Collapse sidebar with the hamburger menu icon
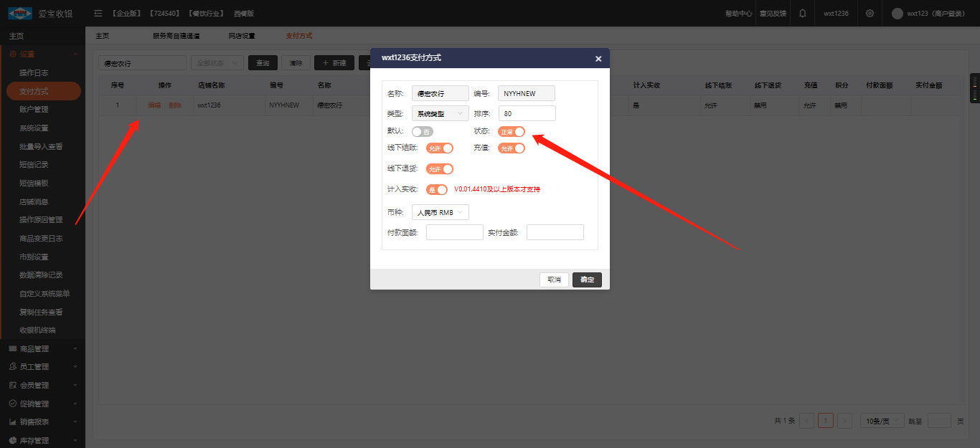 coord(98,14)
